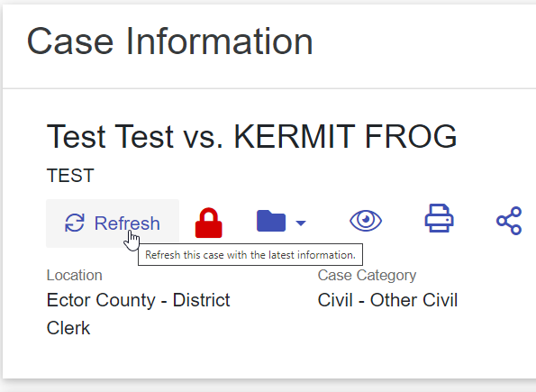Image resolution: width=536 pixels, height=392 pixels.
Task: Select the Civil - Other Civil value
Action: [387, 300]
